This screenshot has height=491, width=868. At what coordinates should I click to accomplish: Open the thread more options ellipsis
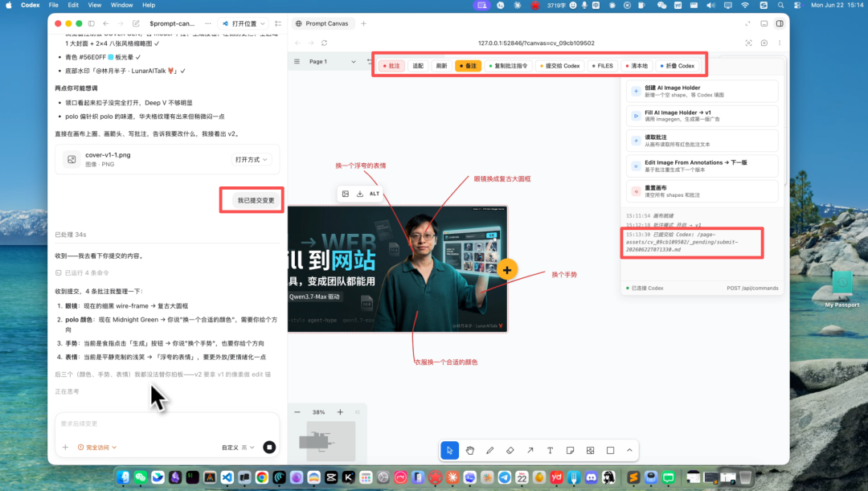click(x=207, y=24)
